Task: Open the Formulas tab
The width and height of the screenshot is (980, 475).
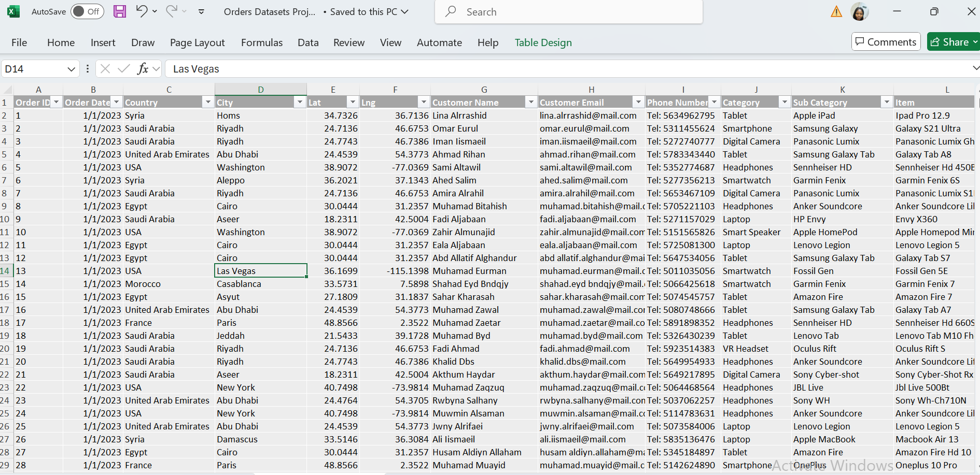Action: point(262,42)
